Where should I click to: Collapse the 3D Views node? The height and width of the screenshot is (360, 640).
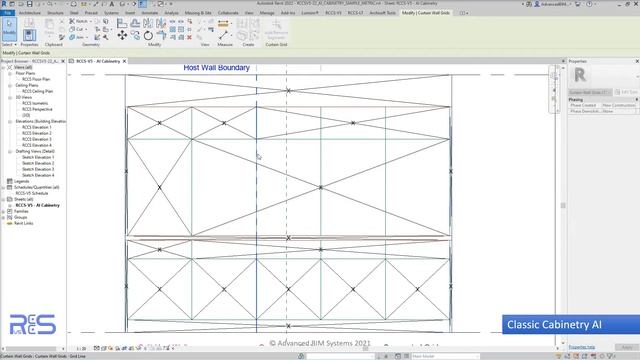point(10,98)
